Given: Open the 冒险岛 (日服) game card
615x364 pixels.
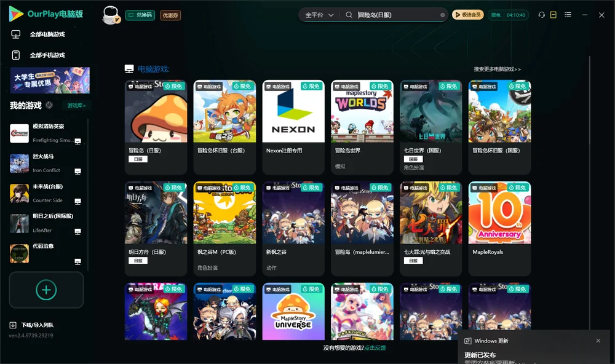Looking at the screenshot, I should coord(156,127).
